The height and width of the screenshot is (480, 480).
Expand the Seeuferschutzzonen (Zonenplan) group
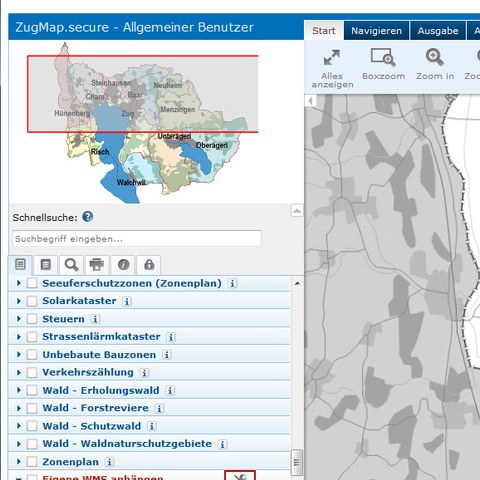click(x=19, y=283)
